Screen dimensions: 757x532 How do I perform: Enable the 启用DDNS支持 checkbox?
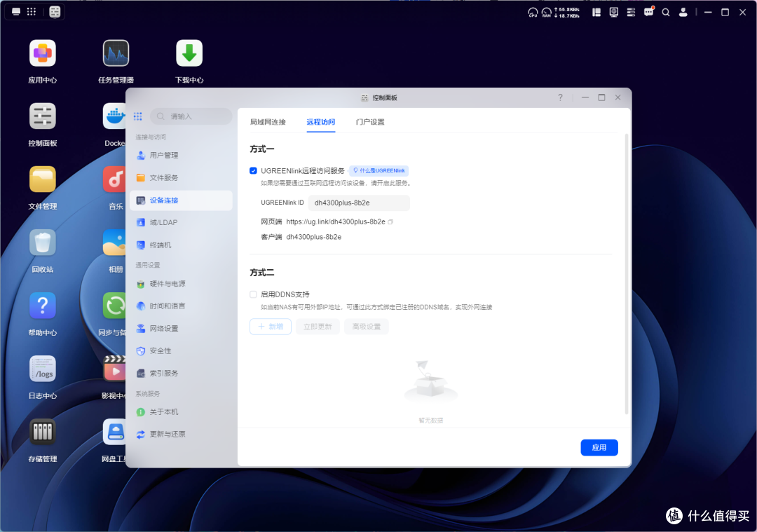(x=253, y=294)
